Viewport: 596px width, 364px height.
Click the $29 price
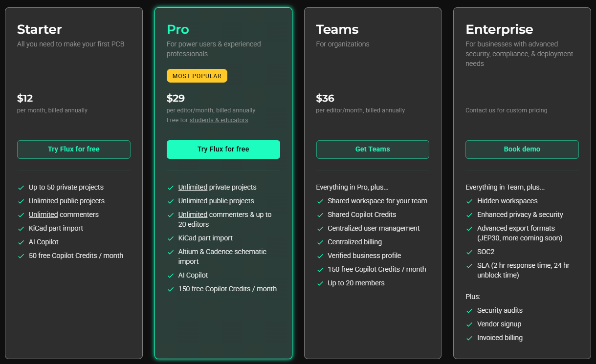176,98
